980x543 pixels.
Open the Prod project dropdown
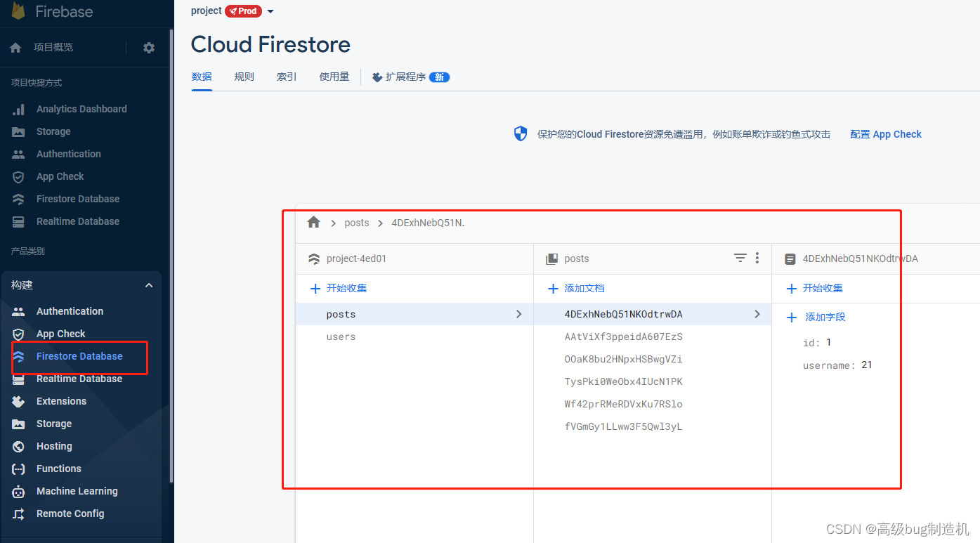click(270, 11)
